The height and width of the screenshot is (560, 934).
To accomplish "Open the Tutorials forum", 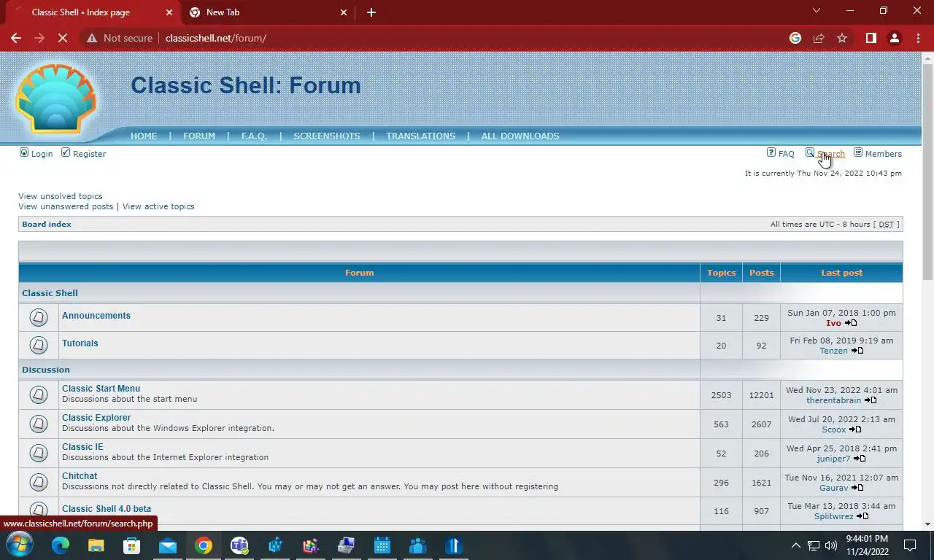I will click(80, 343).
